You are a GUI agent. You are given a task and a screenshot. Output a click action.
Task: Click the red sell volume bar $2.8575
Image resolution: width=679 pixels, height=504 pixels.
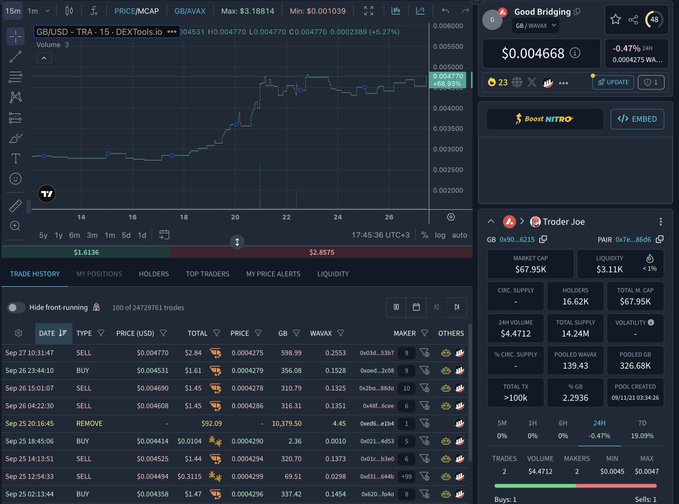click(322, 252)
